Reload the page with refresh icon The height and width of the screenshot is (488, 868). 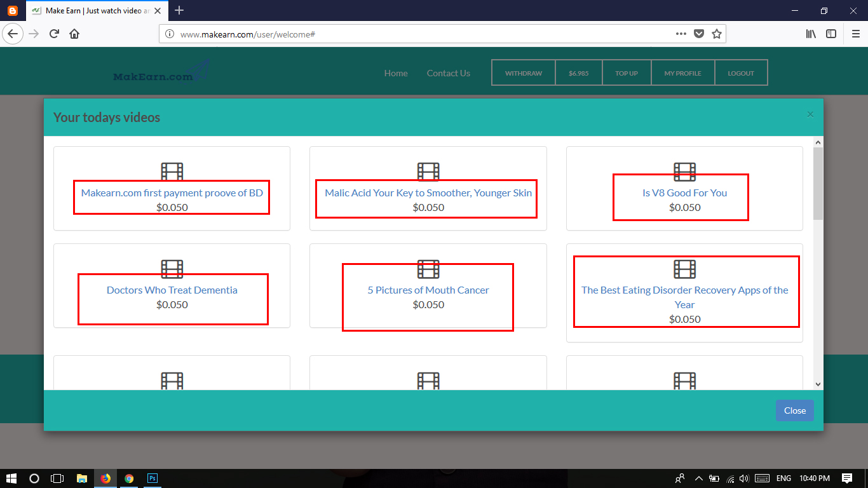click(54, 34)
